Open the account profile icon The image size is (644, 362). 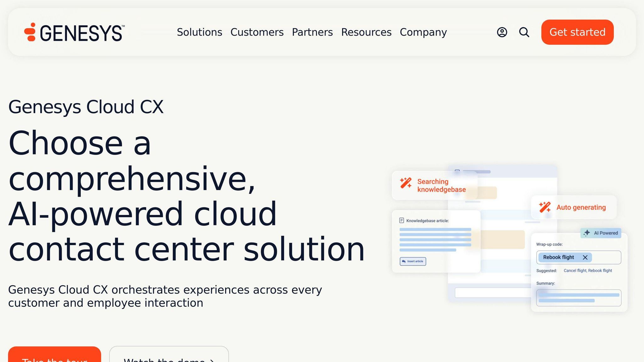(502, 32)
